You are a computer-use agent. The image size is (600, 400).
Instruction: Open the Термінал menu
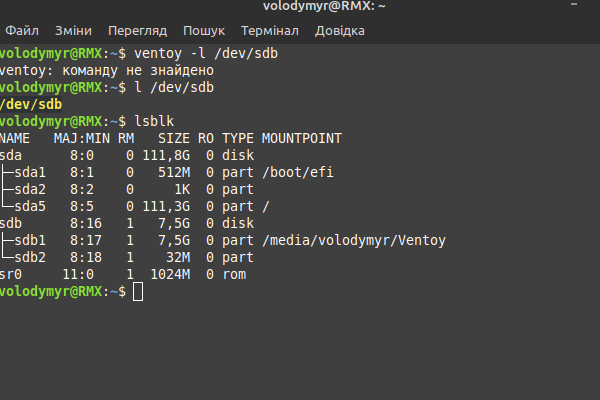(x=270, y=31)
